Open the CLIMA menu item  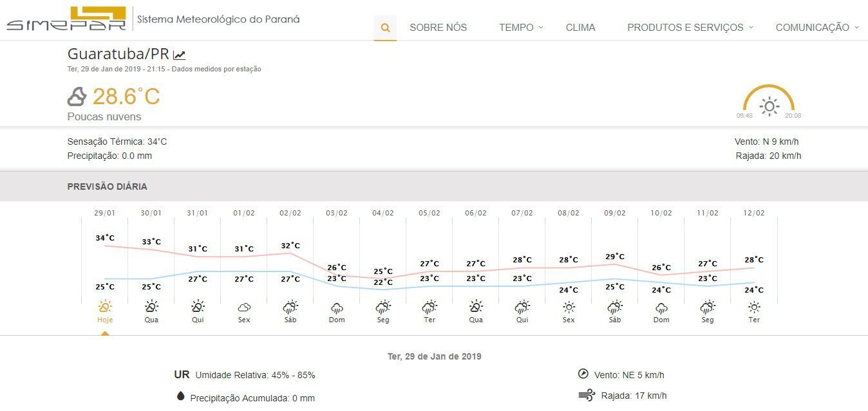click(x=580, y=28)
